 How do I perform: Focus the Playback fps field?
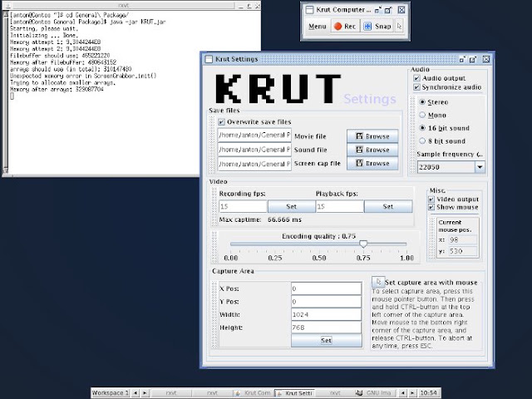pos(340,206)
